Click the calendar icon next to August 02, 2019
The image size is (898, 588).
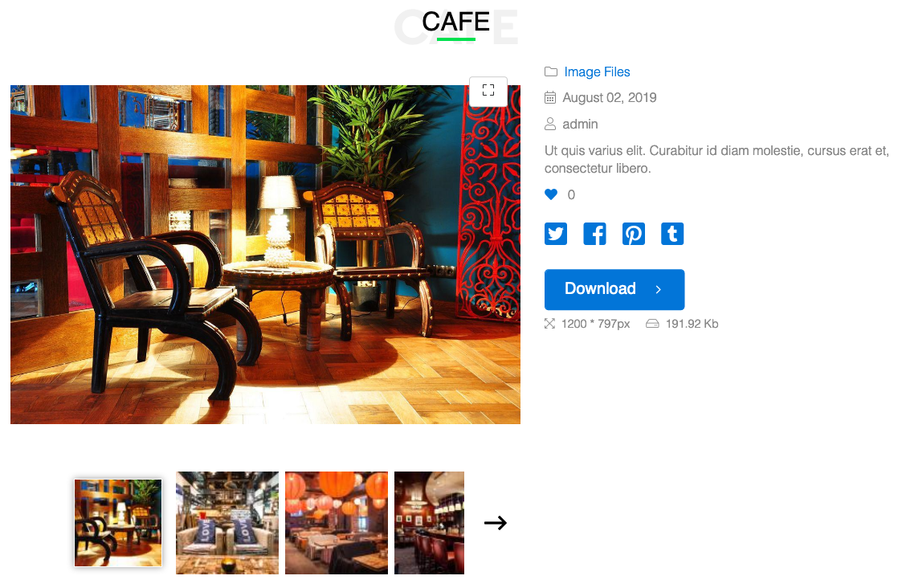550,97
